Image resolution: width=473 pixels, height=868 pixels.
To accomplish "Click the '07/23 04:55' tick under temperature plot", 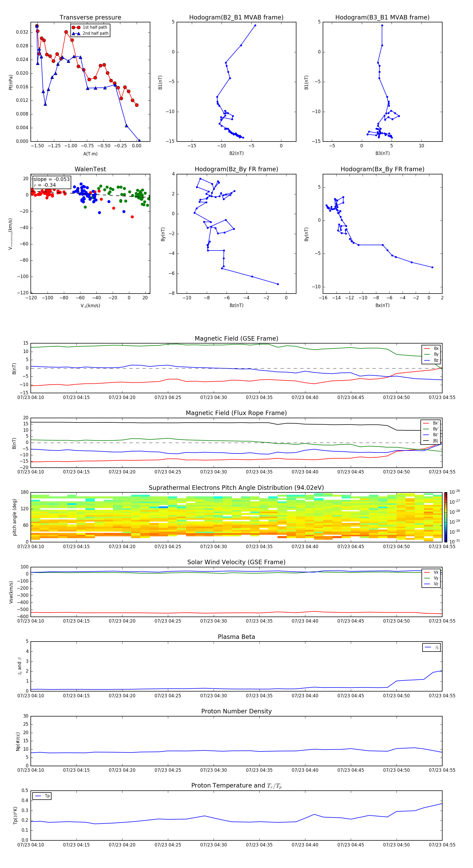I will point(442,845).
